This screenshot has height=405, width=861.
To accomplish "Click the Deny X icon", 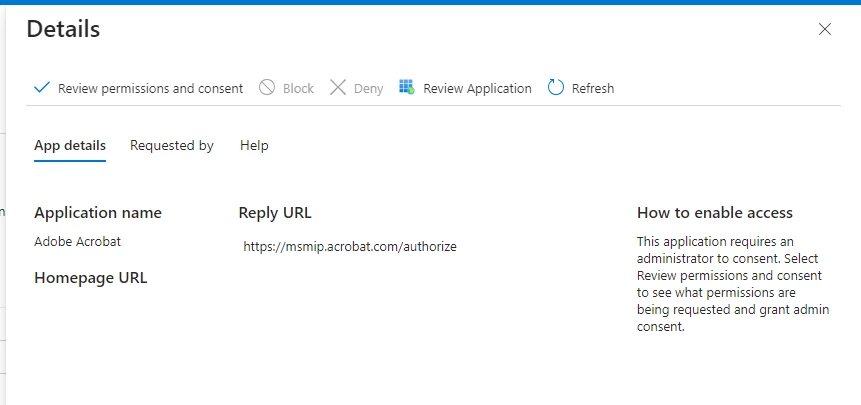I will pos(338,87).
